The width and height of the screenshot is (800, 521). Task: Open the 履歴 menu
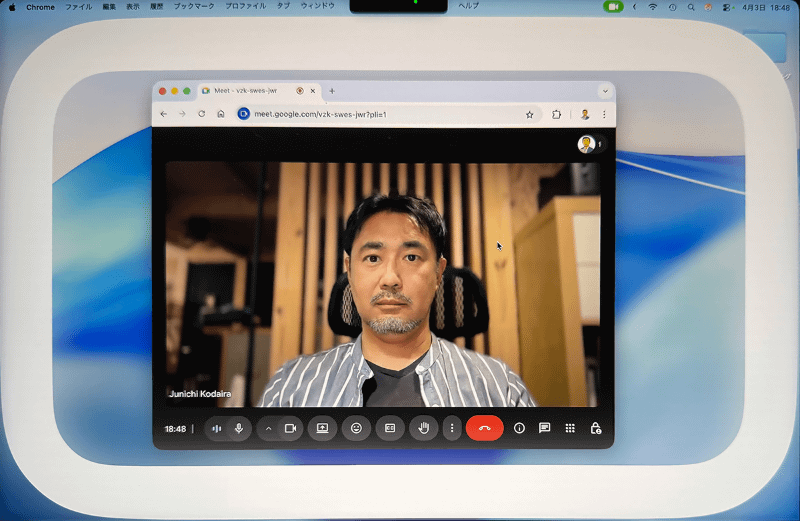coord(157,7)
